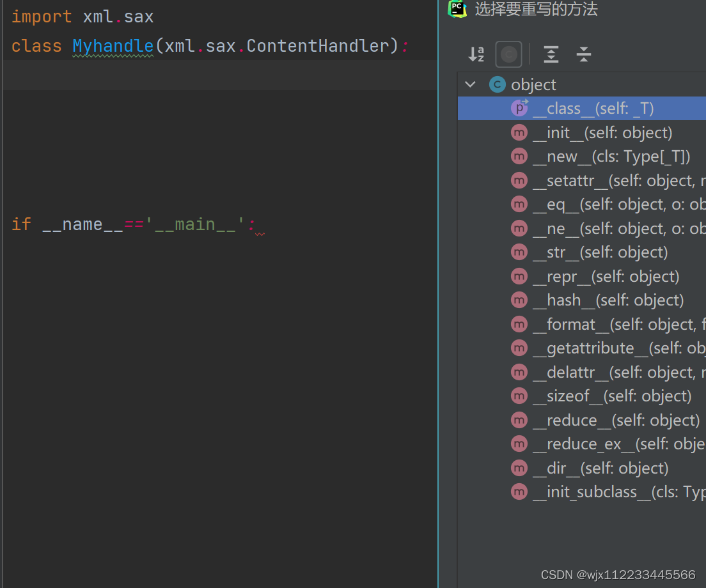Screen dimensions: 706x588
Task: Click the CSDN watermark link
Action: (619, 575)
